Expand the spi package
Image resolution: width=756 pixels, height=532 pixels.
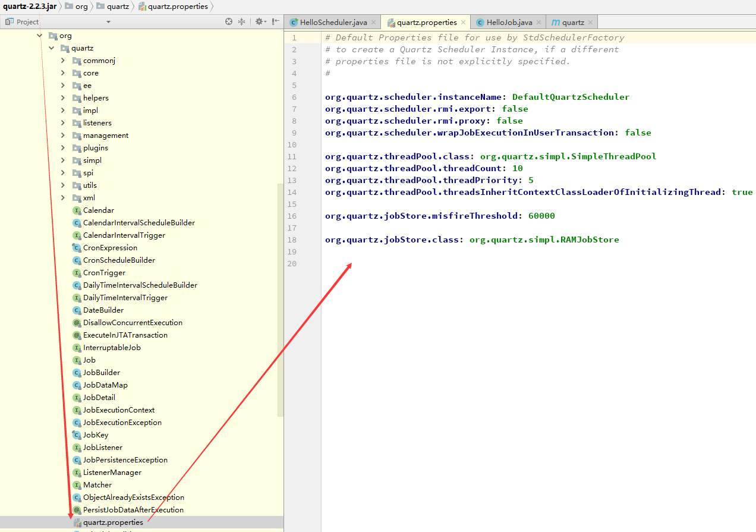[63, 173]
